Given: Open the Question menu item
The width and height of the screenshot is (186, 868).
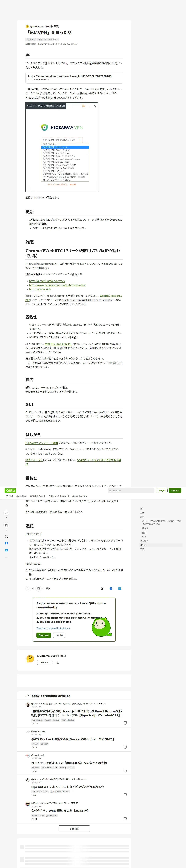Looking at the screenshot, I should [x=21, y=496].
